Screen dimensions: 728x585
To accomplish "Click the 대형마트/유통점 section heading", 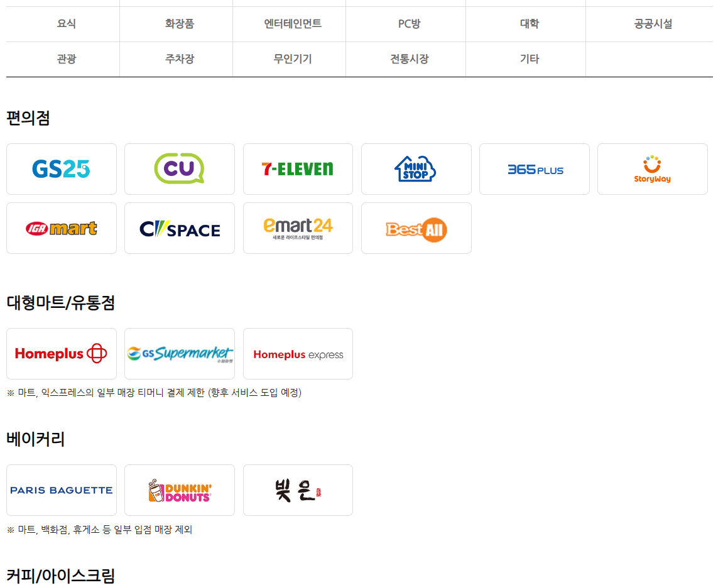I will click(60, 303).
